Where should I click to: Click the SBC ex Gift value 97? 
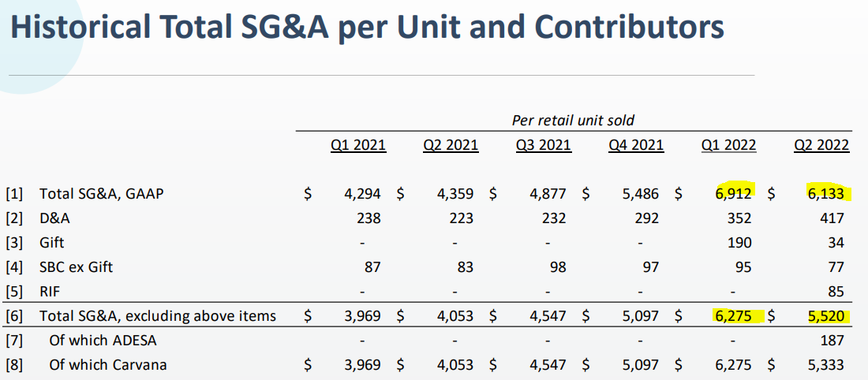[651, 267]
